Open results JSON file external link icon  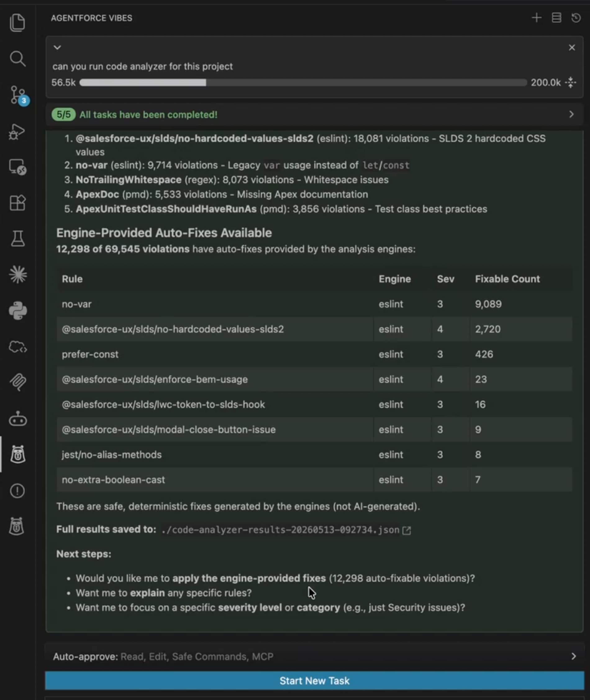pos(406,530)
